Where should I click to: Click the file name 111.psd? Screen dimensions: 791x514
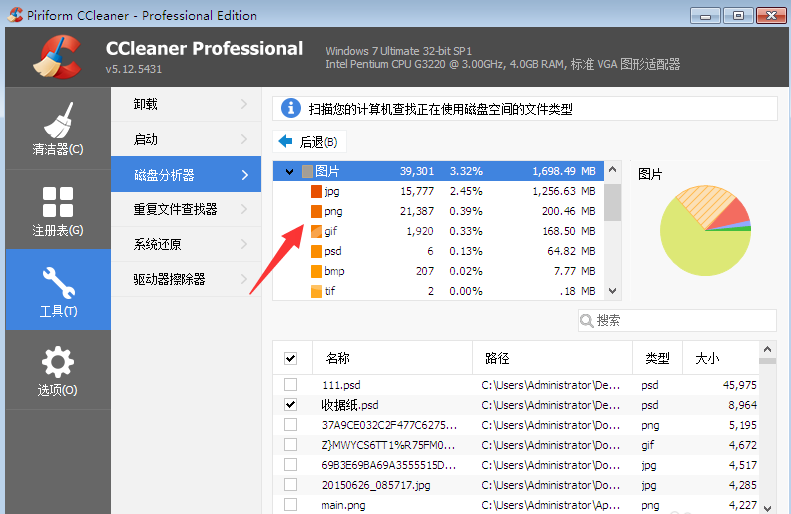(x=342, y=385)
